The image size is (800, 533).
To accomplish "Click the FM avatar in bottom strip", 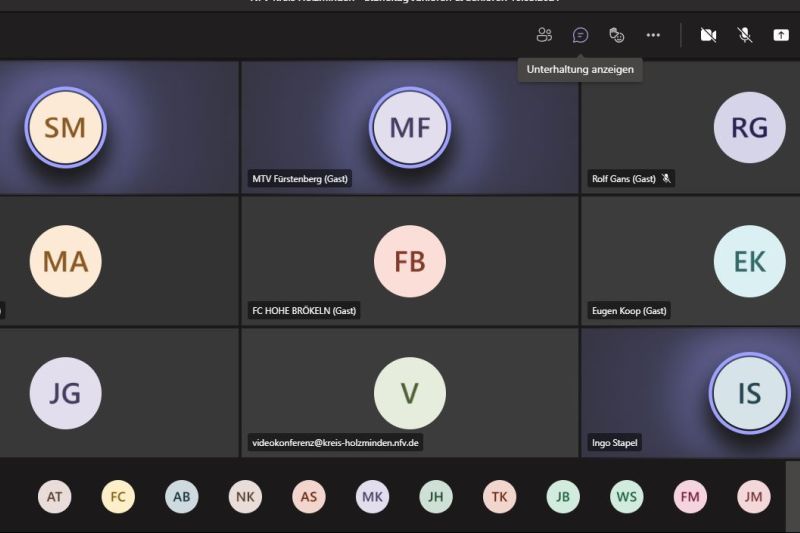I will tap(690, 497).
